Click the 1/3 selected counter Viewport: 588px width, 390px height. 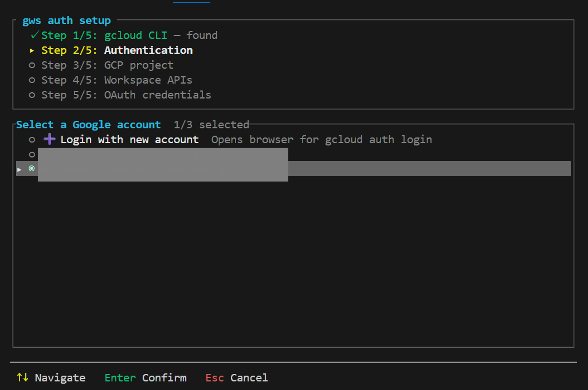click(211, 125)
